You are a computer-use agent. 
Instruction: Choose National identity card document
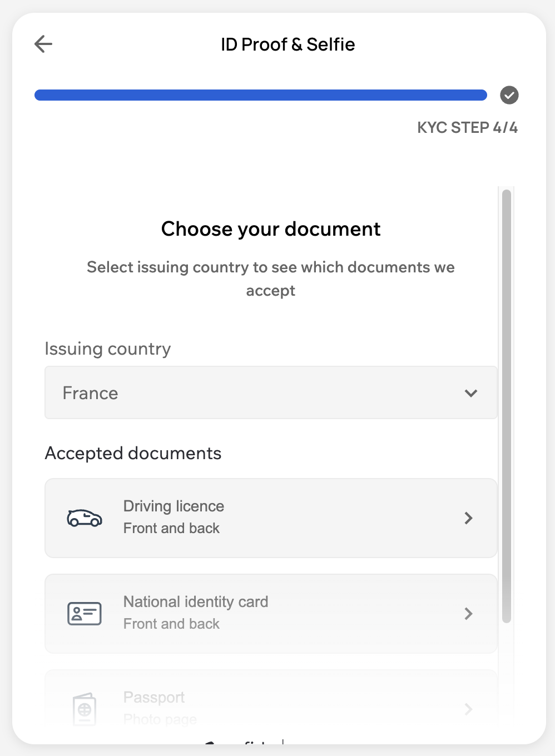point(196,602)
